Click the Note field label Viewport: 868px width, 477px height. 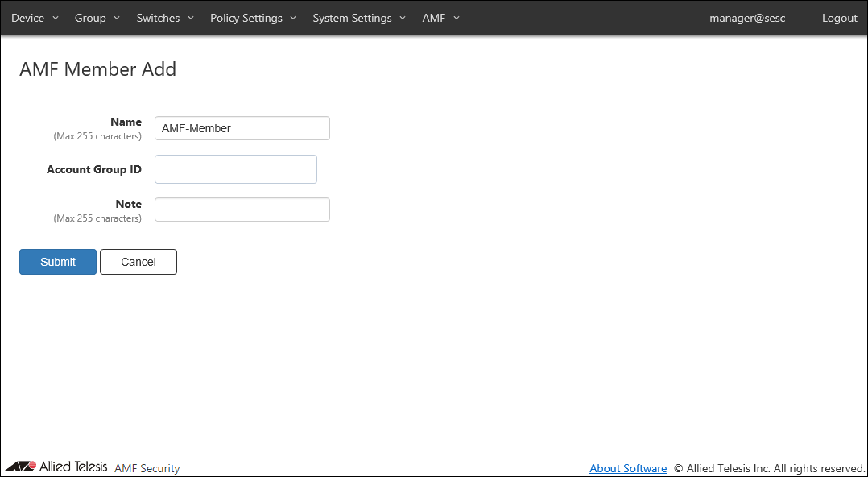[x=128, y=204]
